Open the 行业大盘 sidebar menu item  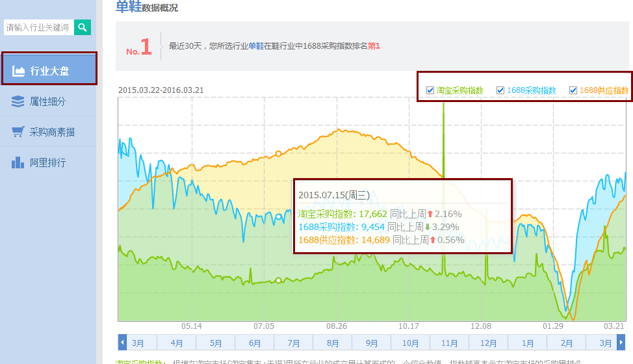pyautogui.click(x=49, y=71)
